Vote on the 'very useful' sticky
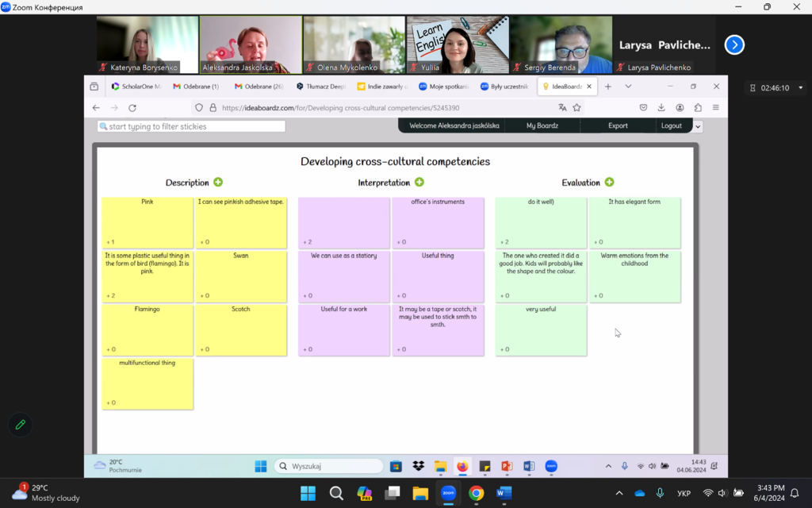Viewport: 812px width, 508px height. [504, 349]
